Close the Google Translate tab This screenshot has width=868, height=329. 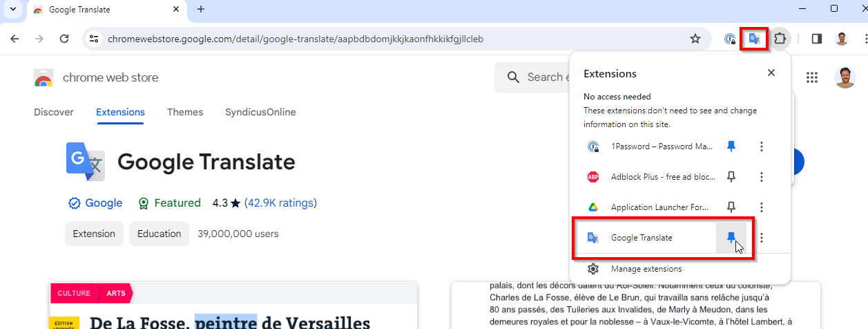coord(176,10)
